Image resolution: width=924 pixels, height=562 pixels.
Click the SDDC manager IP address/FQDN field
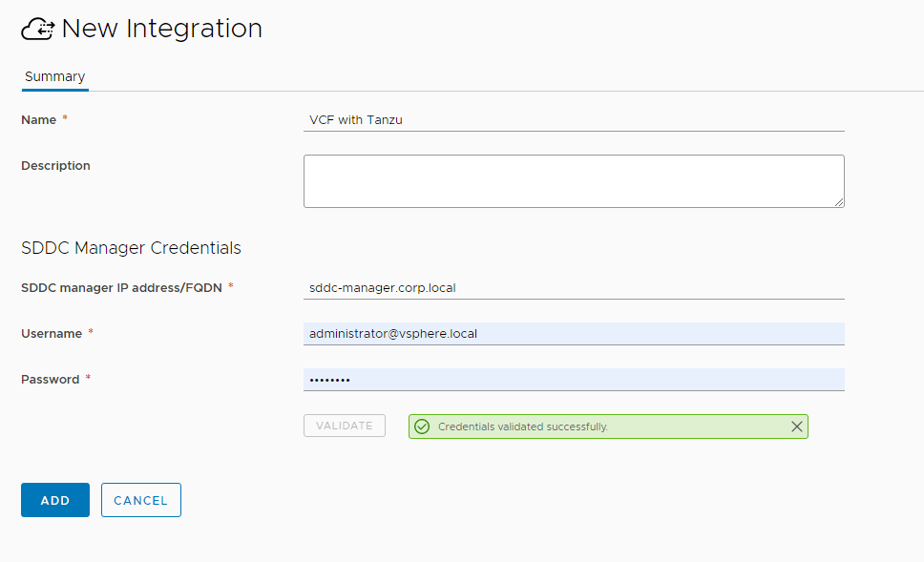[x=574, y=288]
